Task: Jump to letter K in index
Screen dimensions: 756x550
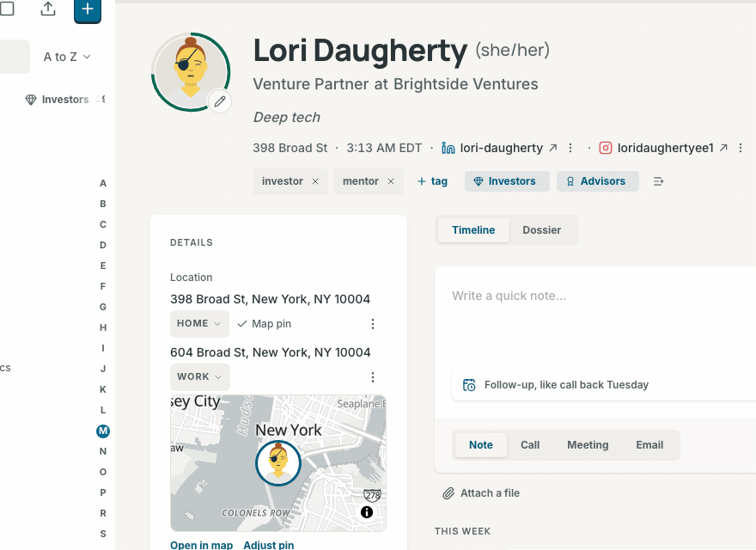Action: tap(103, 389)
